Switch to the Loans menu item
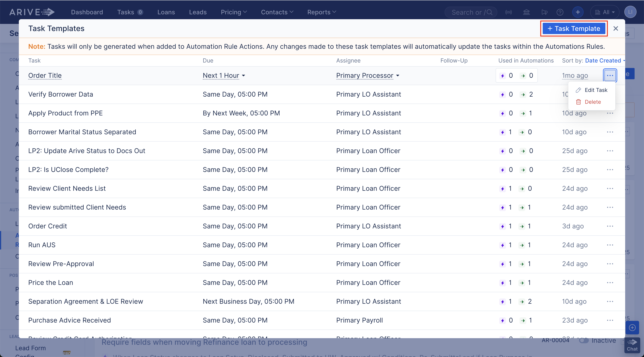 pos(166,12)
